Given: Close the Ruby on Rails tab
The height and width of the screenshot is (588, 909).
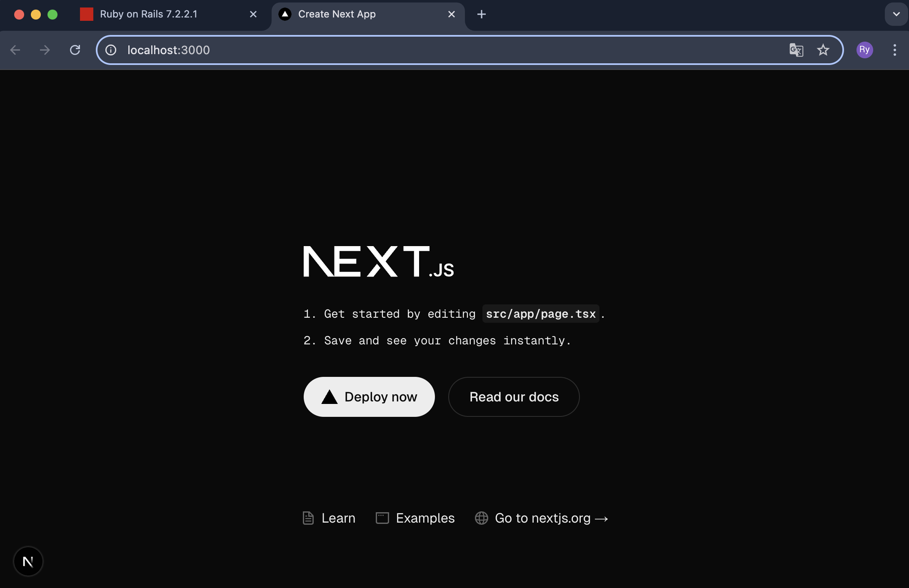Looking at the screenshot, I should (x=253, y=14).
